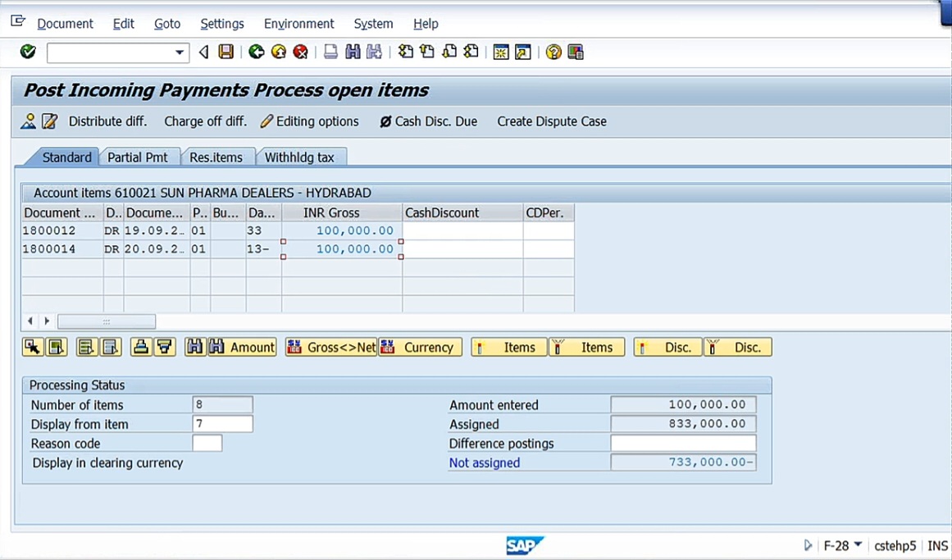The width and height of the screenshot is (952, 560).
Task: Open the Document menu
Action: click(x=65, y=24)
